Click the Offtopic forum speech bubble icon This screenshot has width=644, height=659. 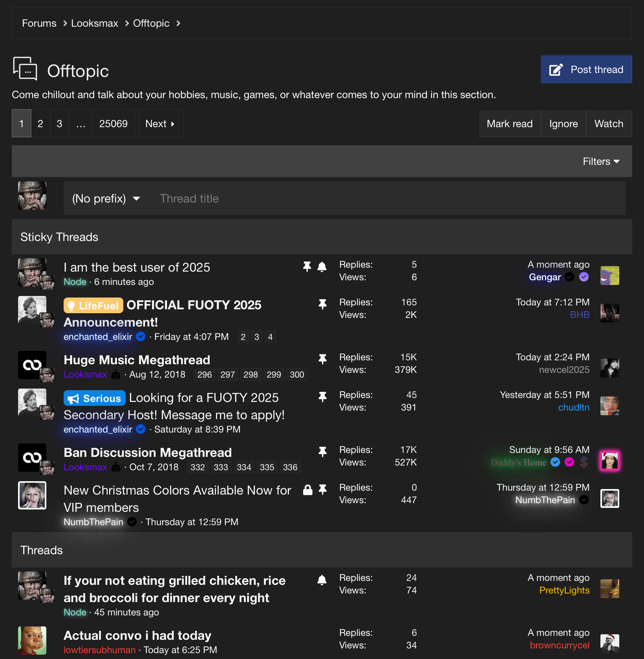[25, 69]
